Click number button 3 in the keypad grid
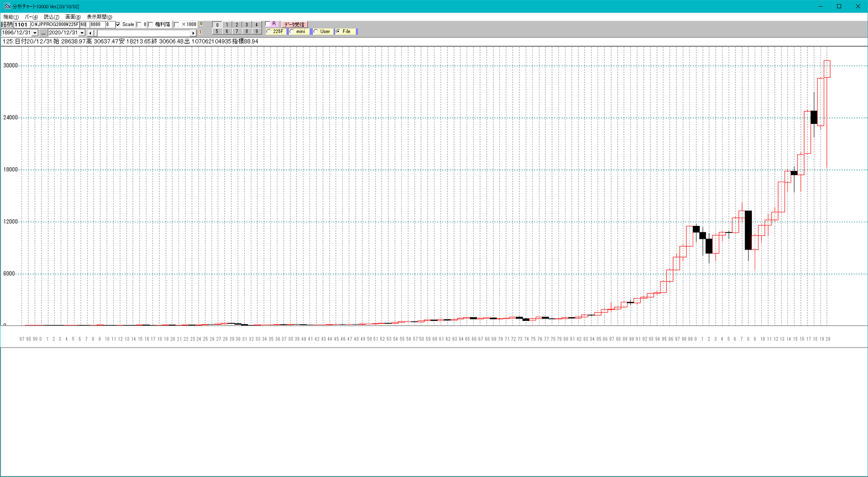Screen dimensions: 868x477 (246, 25)
